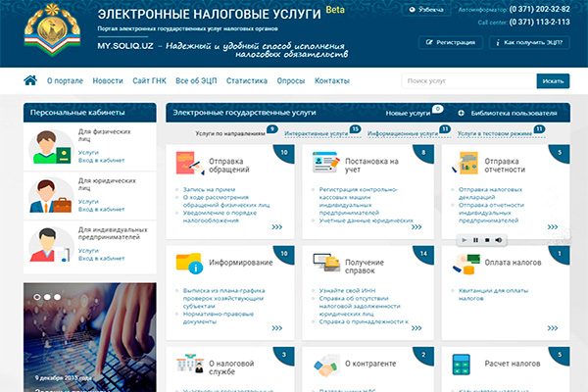
Task: Expand more items in Получение справок
Action: [x=416, y=328]
